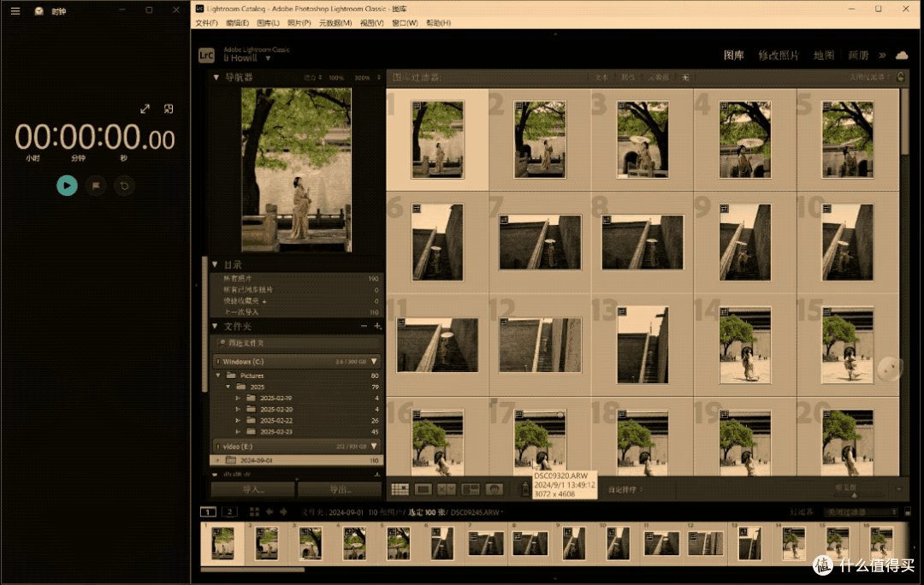Image resolution: width=924 pixels, height=585 pixels.
Task: Switch to survey view icon
Action: click(x=471, y=489)
